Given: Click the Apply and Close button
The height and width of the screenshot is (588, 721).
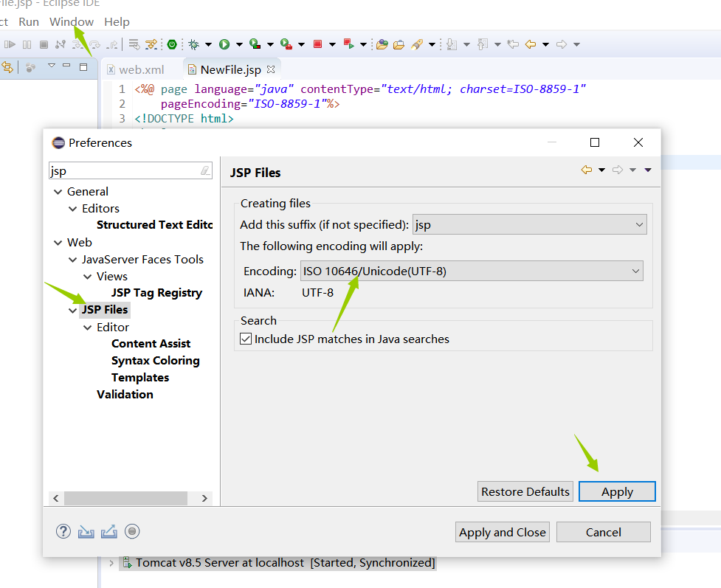Looking at the screenshot, I should (502, 532).
